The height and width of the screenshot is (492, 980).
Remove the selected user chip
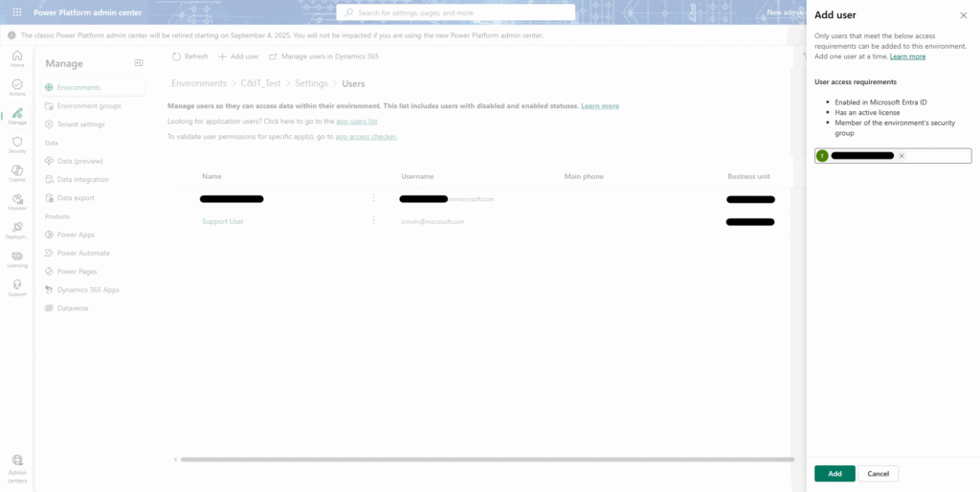click(x=902, y=156)
